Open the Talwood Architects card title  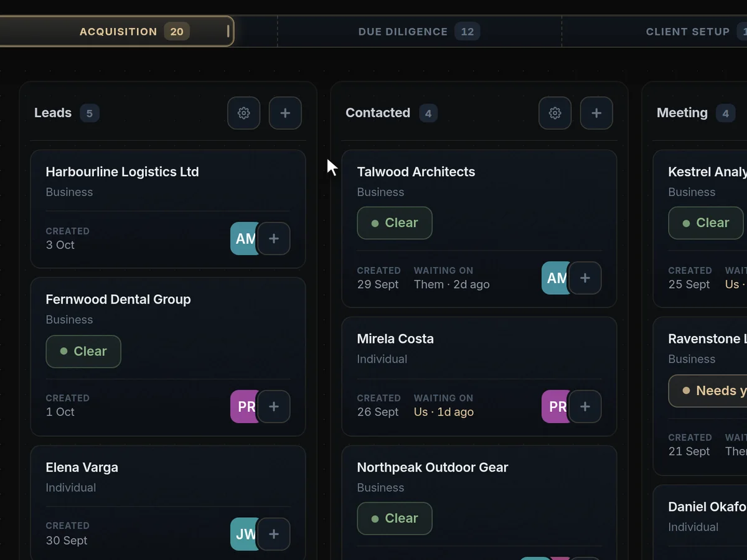pyautogui.click(x=416, y=172)
